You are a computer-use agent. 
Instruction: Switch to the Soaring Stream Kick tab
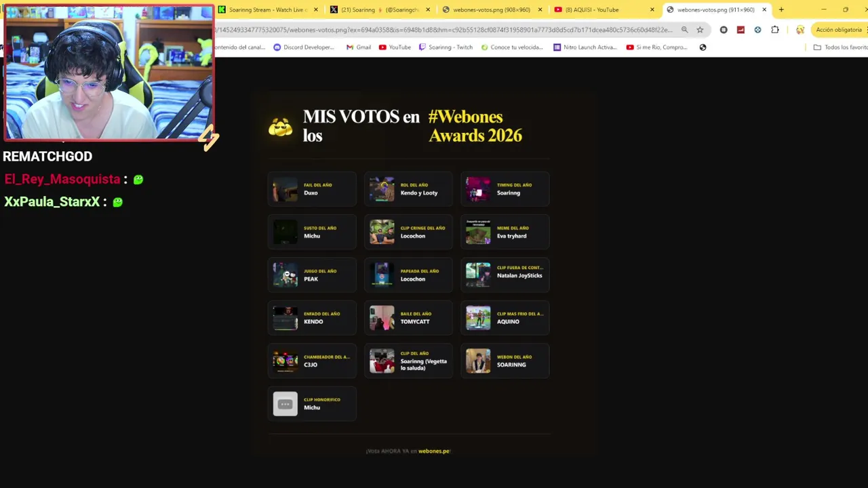tap(268, 9)
